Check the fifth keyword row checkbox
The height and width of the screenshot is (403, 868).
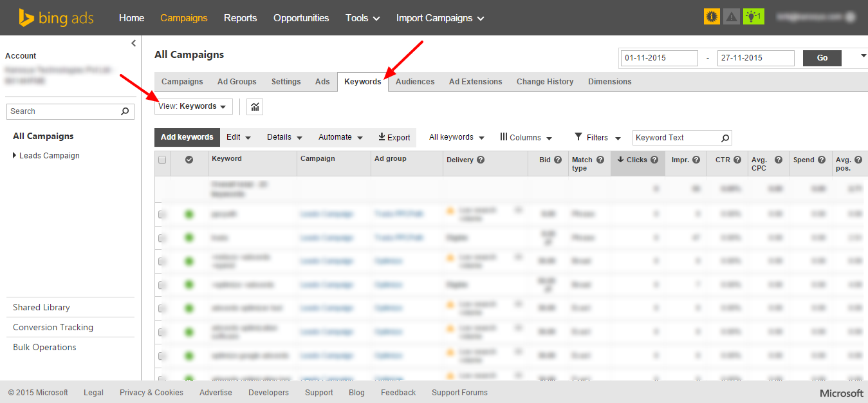pos(162,308)
